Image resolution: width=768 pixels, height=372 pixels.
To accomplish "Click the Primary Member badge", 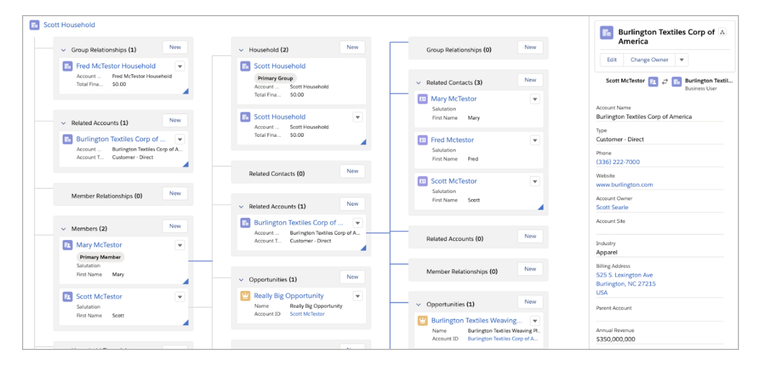I will 100,257.
